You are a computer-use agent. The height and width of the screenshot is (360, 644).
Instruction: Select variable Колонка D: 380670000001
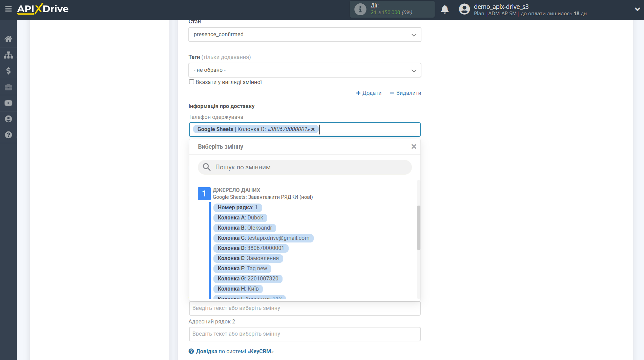251,248
